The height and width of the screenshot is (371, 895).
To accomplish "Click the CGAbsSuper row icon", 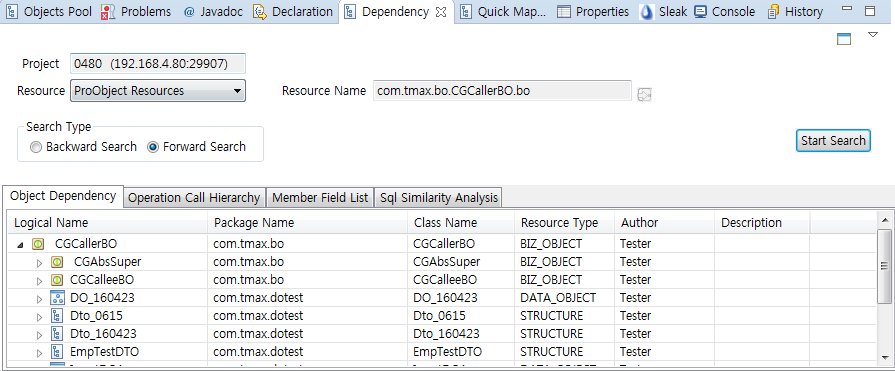I will [x=57, y=262].
